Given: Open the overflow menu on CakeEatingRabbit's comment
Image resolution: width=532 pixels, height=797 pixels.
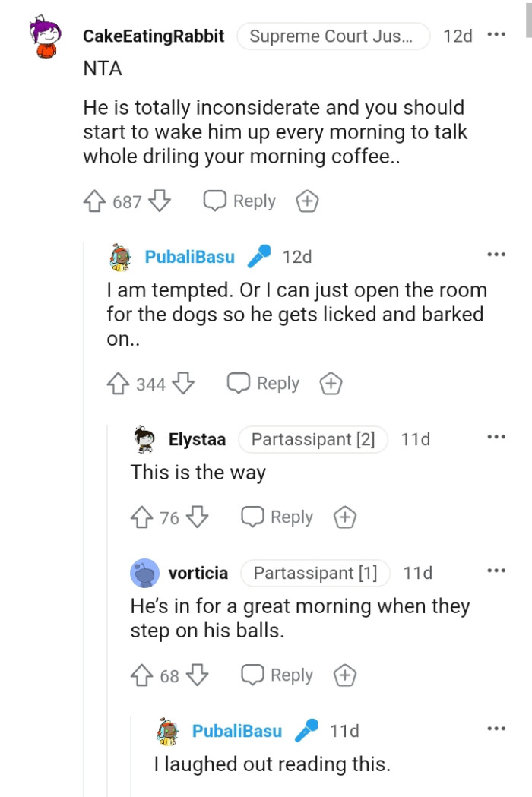Looking at the screenshot, I should pos(498,33).
